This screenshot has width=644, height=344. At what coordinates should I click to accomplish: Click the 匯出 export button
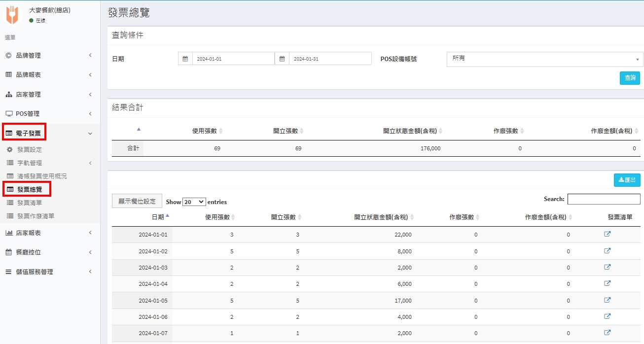[627, 180]
